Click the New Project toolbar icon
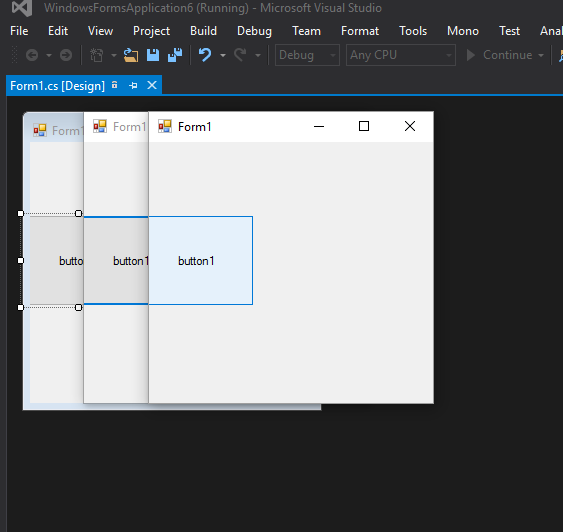 pyautogui.click(x=97, y=55)
